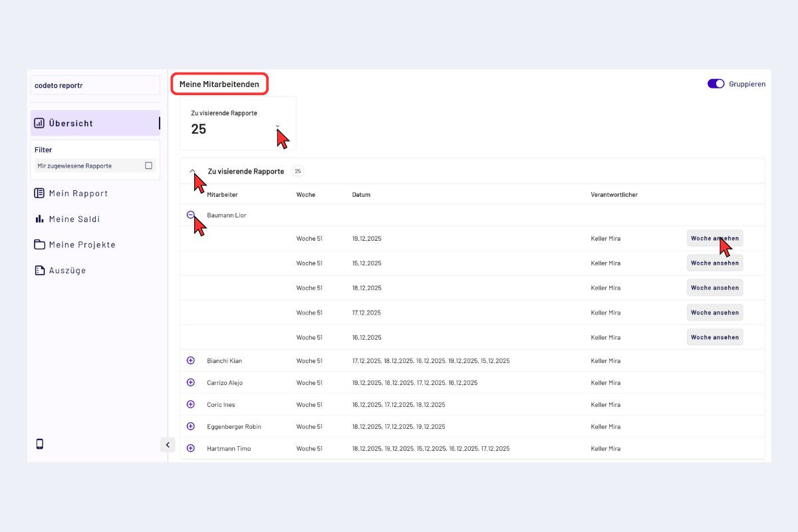Image resolution: width=798 pixels, height=532 pixels.
Task: Check the Mir zugewiesene Rapporte checkbox
Action: [148, 166]
